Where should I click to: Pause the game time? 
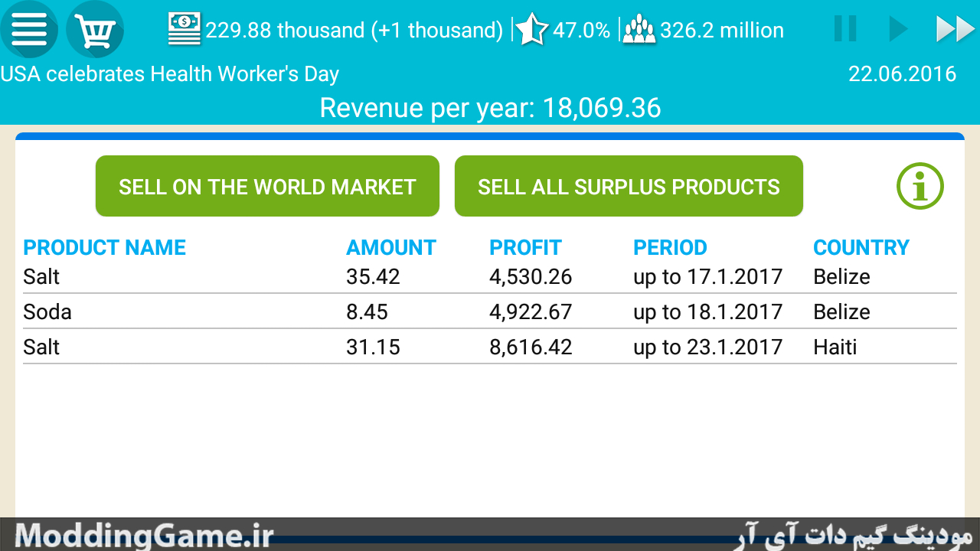pyautogui.click(x=845, y=29)
